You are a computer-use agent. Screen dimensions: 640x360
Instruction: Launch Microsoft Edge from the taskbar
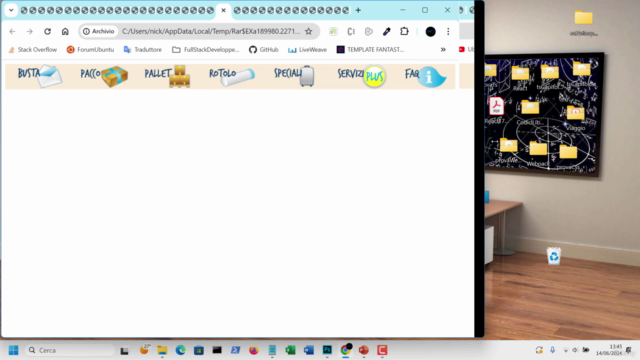(x=180, y=350)
